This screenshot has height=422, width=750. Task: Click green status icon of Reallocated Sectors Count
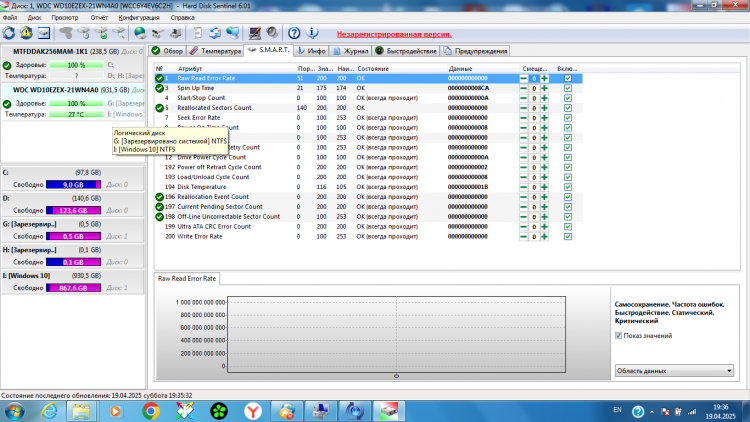(159, 108)
